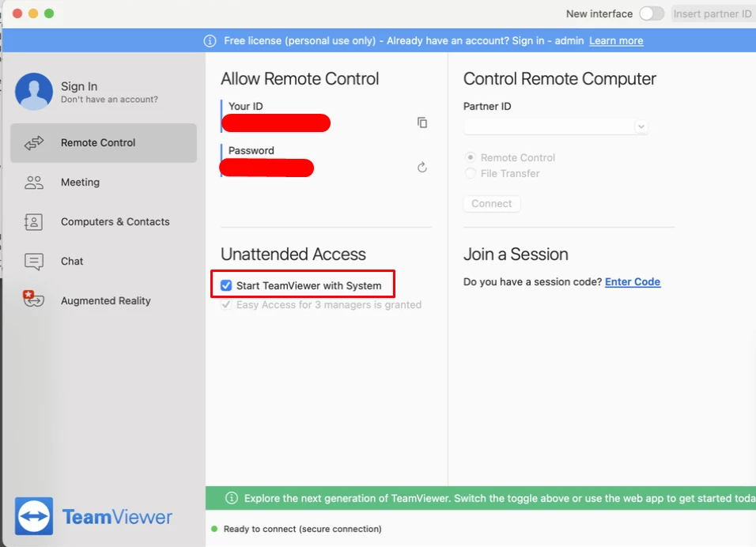Uncheck Start TeamViewer with System
The image size is (756, 547).
coord(225,285)
